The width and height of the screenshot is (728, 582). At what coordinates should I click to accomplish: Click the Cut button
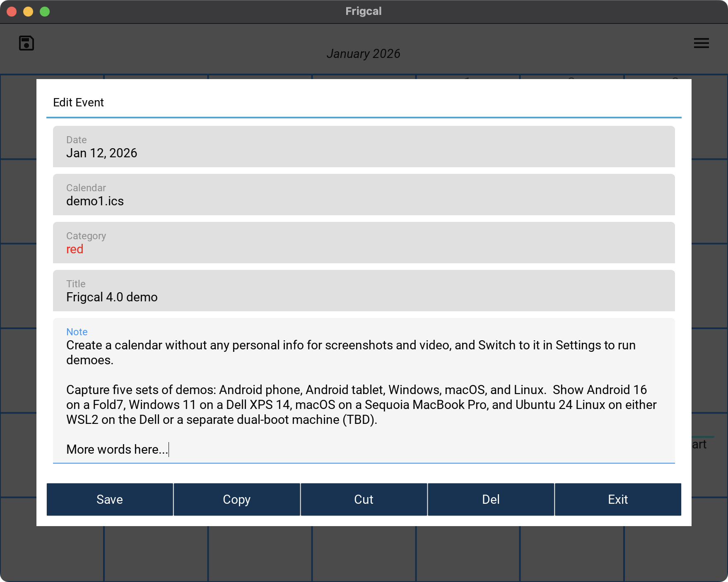point(364,499)
